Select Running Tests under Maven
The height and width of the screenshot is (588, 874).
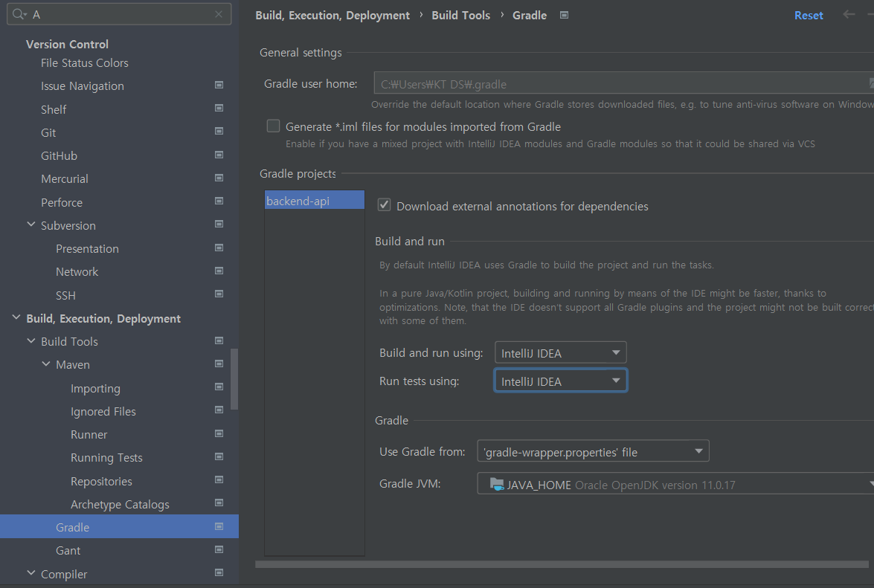pos(106,458)
